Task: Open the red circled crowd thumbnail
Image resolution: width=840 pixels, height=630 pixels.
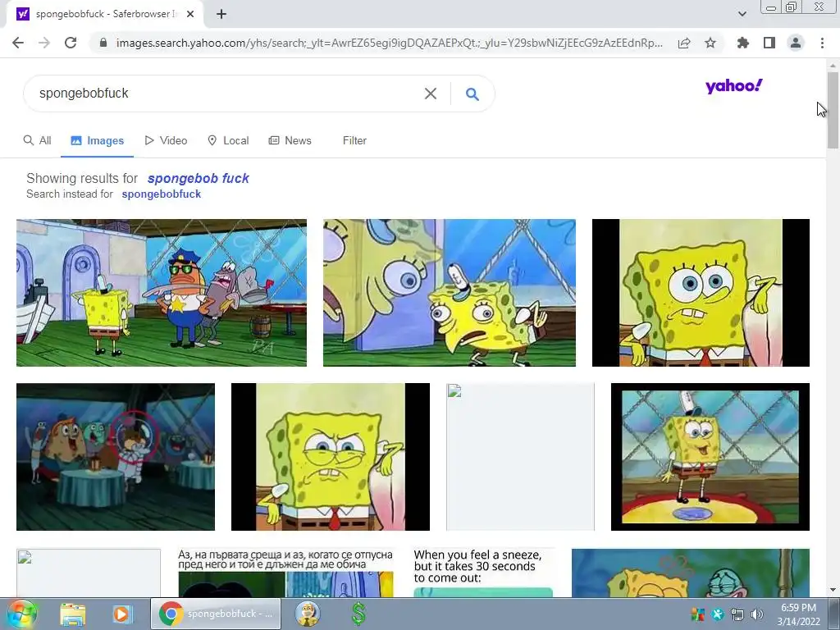Action: tap(116, 456)
